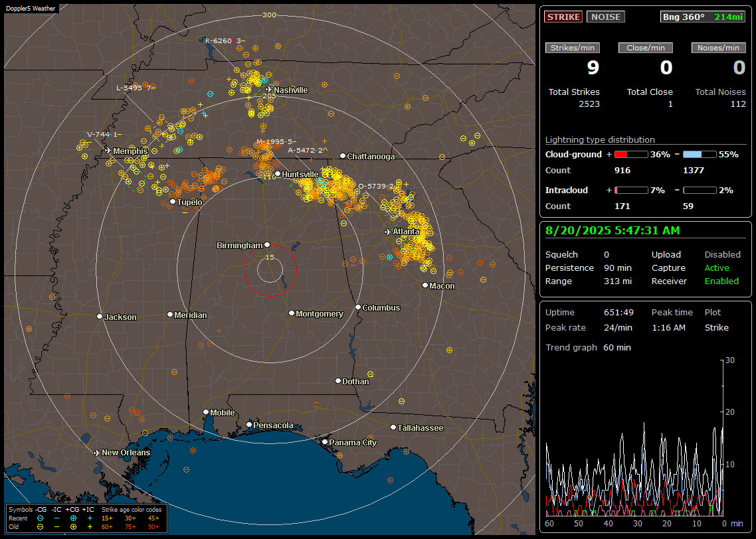Click the Peak time value 1:16 AM

point(668,327)
